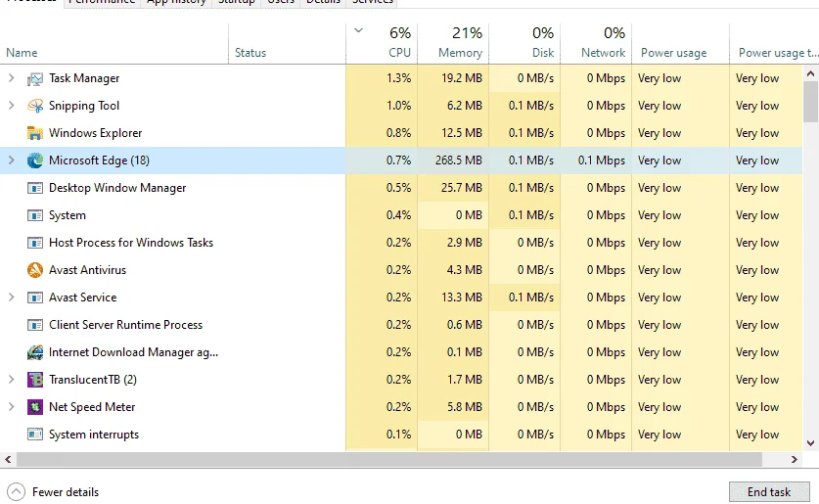
Task: Click the Client Server Runtime Process icon
Action: tap(35, 325)
